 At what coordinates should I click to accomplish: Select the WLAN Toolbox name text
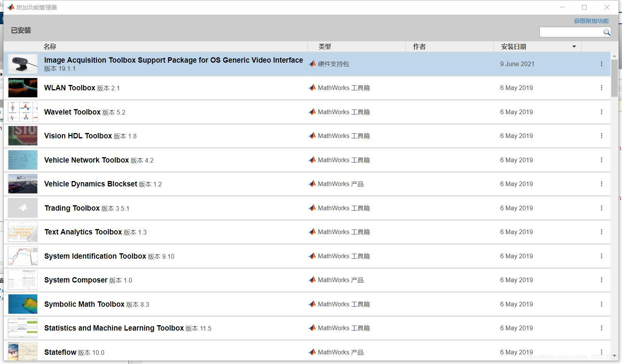[x=70, y=88]
